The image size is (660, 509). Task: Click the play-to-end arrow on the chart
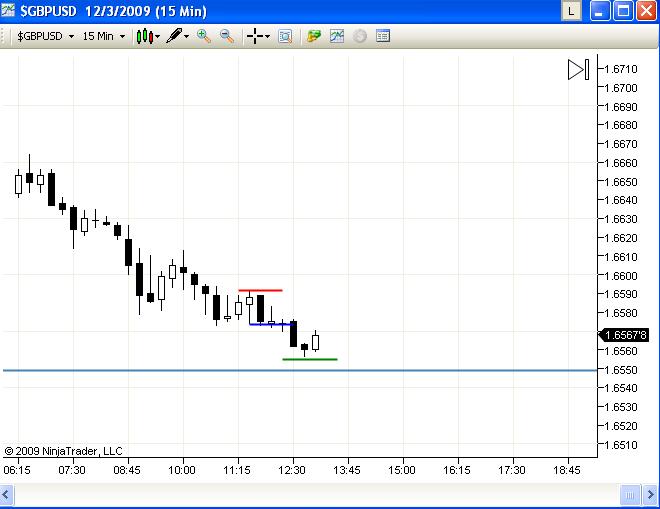[578, 69]
